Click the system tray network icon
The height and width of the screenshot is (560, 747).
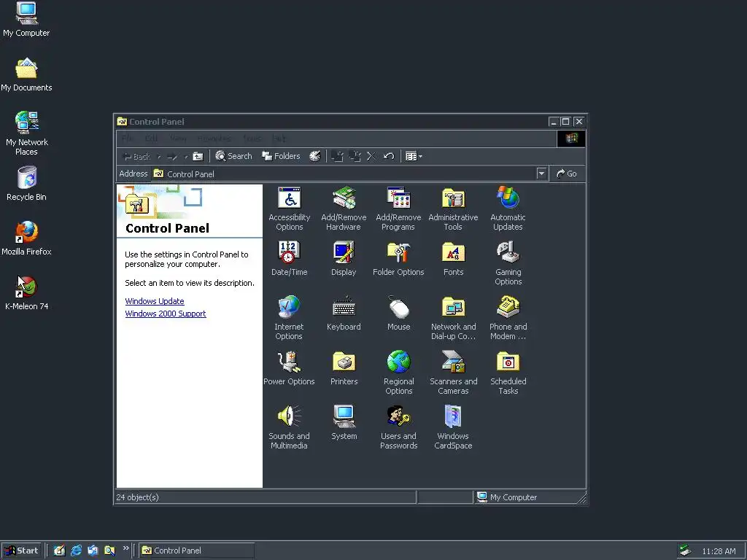point(685,551)
